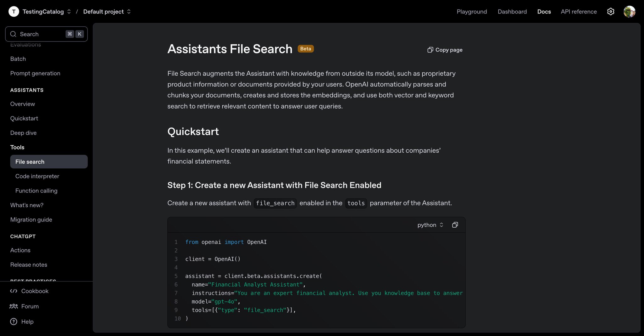
Task: Open the Code interpreter page
Action: [x=37, y=176]
